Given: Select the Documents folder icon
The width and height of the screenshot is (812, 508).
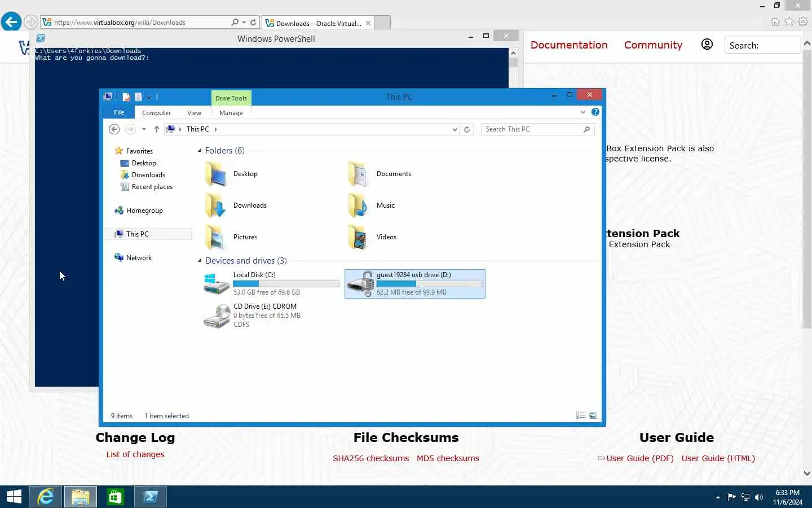Looking at the screenshot, I should pos(359,174).
